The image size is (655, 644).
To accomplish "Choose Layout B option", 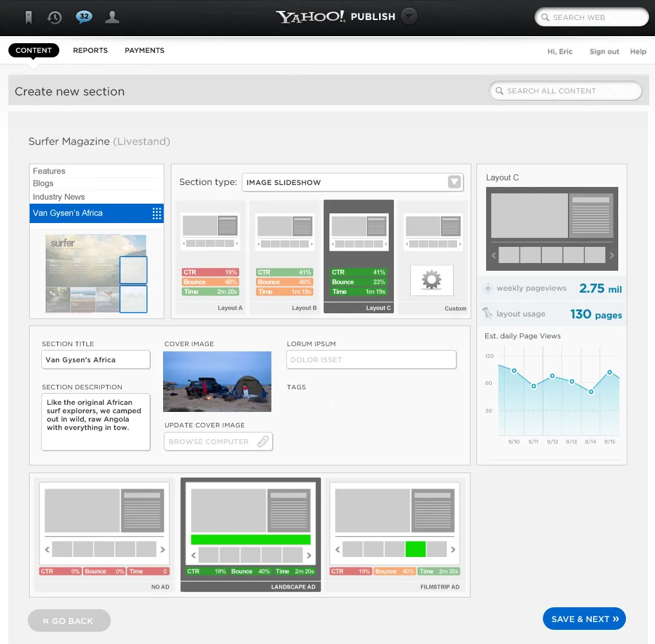I will 284,257.
